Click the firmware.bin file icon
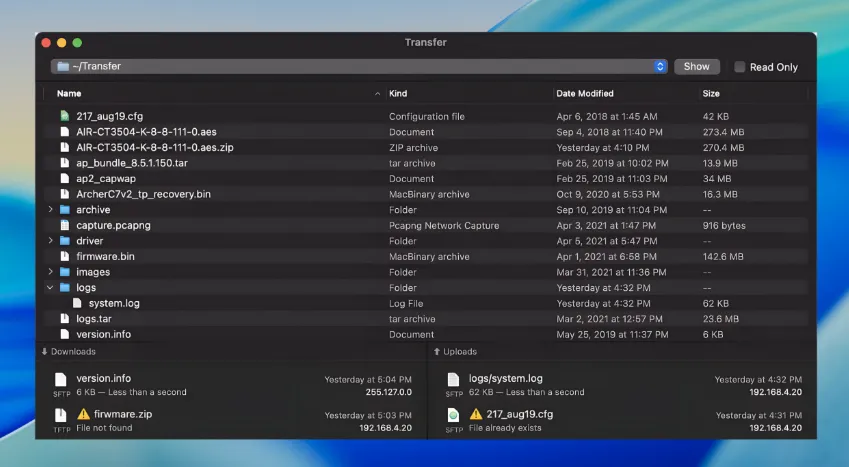This screenshot has width=849, height=467. tap(65, 256)
